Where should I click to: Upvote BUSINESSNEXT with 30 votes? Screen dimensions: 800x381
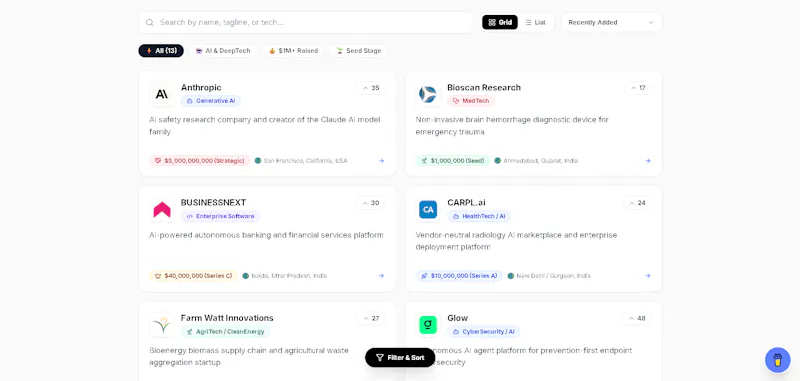371,203
